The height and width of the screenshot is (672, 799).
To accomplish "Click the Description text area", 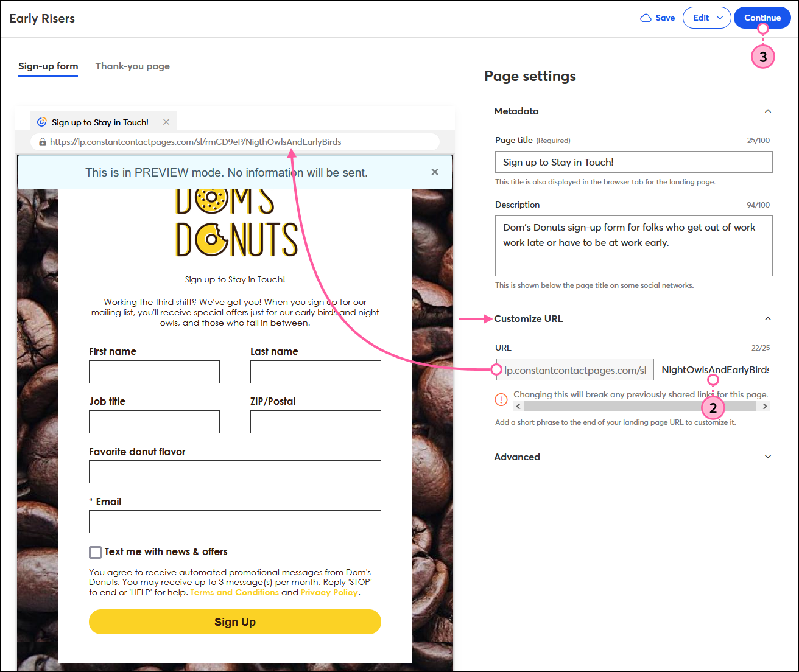I will pos(633,246).
